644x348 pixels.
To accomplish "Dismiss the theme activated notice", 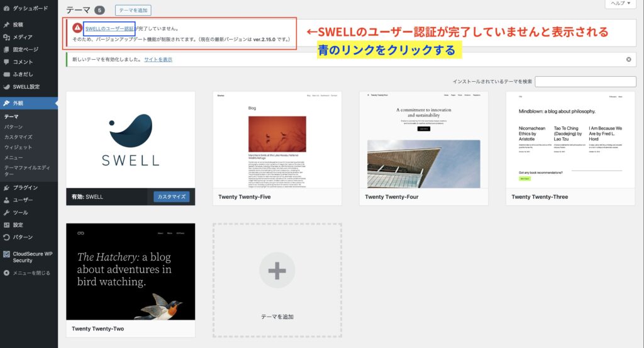I will (628, 59).
